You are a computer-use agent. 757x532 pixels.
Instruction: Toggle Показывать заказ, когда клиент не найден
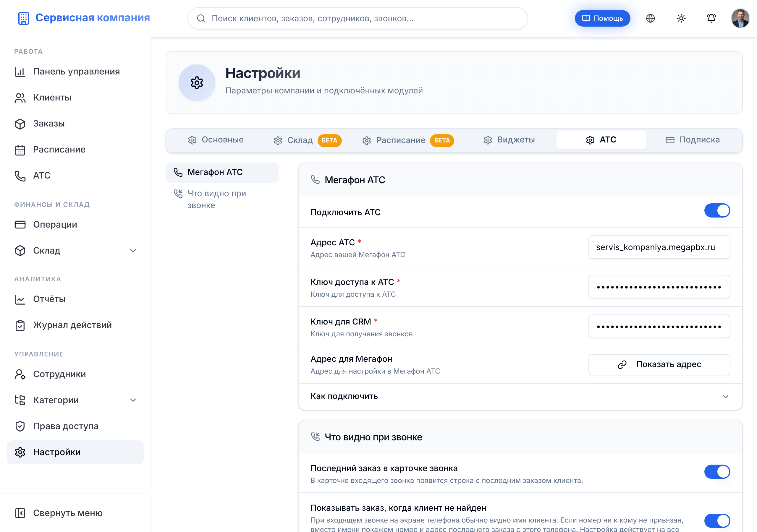(717, 521)
